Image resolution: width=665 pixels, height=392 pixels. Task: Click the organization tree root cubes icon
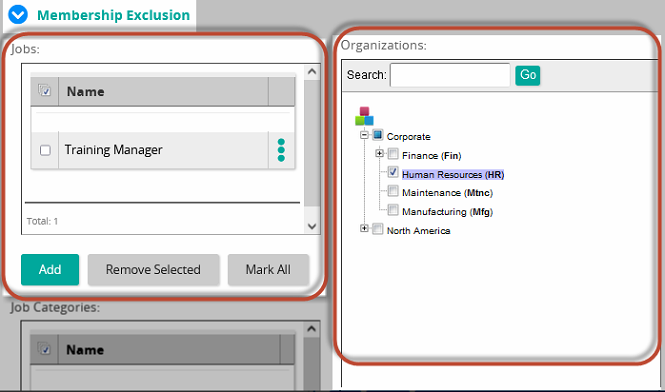tap(364, 116)
